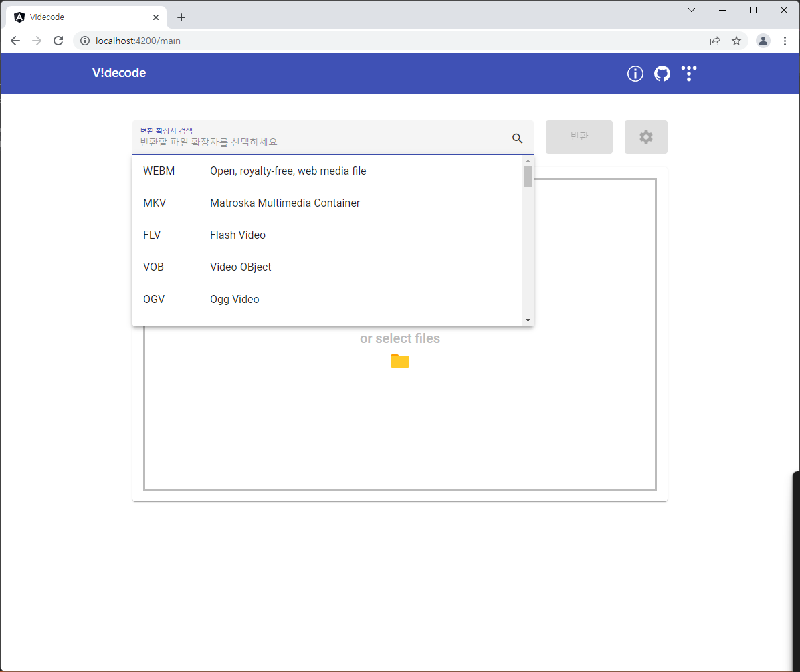The height and width of the screenshot is (672, 800).
Task: Click the 변환 convert button
Action: pyautogui.click(x=579, y=137)
